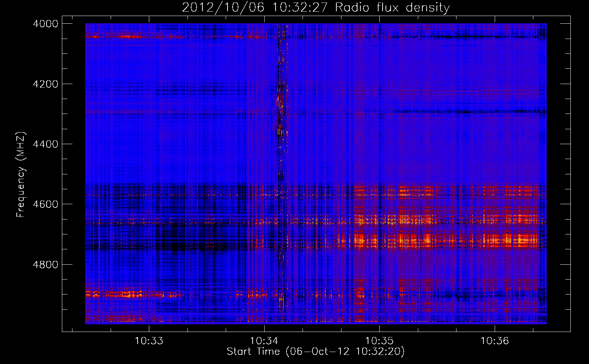Click the plot title '2012/10/06 10:32:27 Radio flux density'
Screen dimensions: 589x364
[x=316, y=8]
